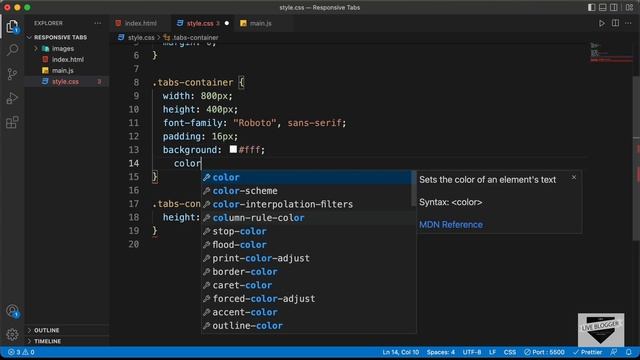The image size is (640, 360).
Task: Expand the images folder
Action: click(63, 49)
